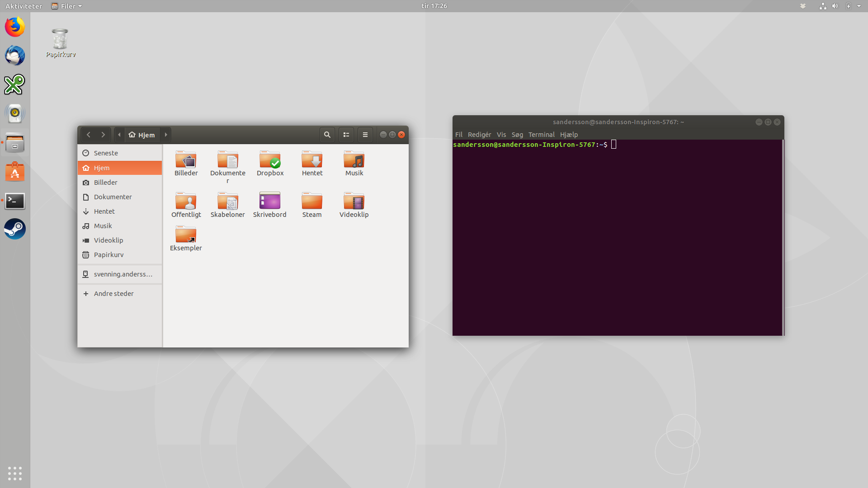Click Terminal window title bar
Image resolution: width=868 pixels, height=488 pixels.
coord(618,122)
